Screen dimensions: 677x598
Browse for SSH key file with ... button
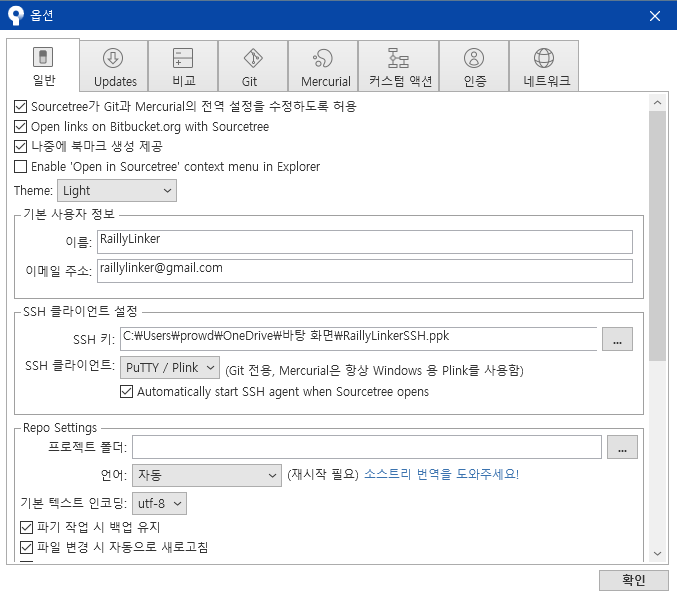[617, 339]
